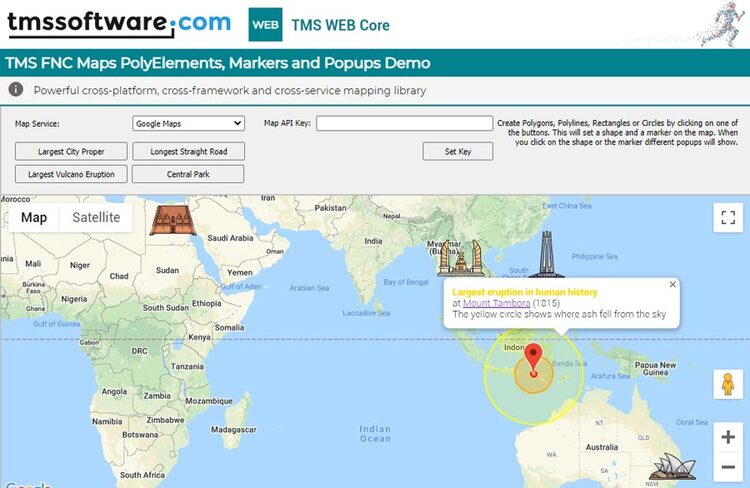Click the info icon in the description bar
750x488 pixels.
tap(16, 90)
